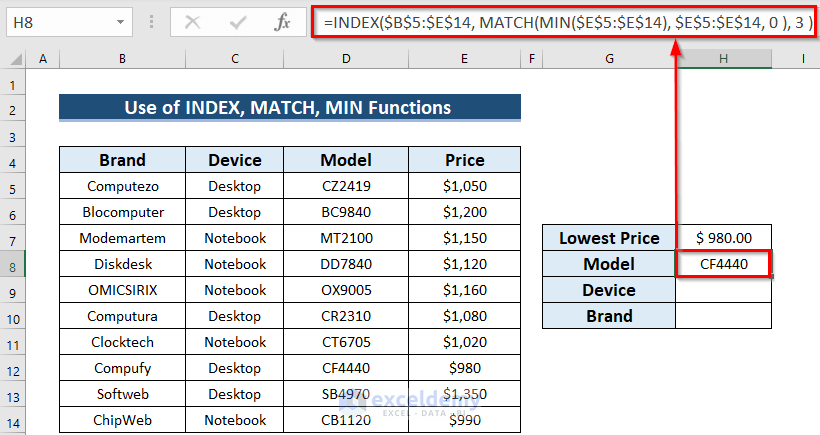This screenshot has height=435, width=820.
Task: Click the Enter checkmark formula button
Action: click(238, 21)
